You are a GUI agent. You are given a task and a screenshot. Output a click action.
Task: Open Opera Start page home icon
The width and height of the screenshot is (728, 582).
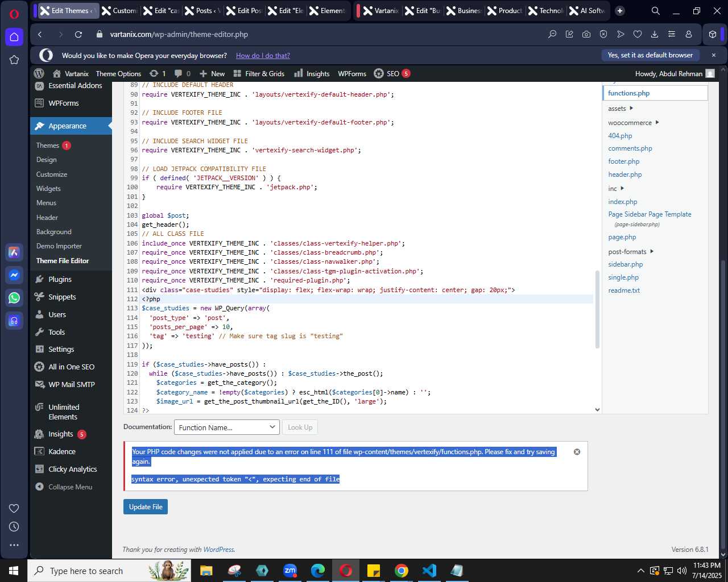(x=14, y=38)
